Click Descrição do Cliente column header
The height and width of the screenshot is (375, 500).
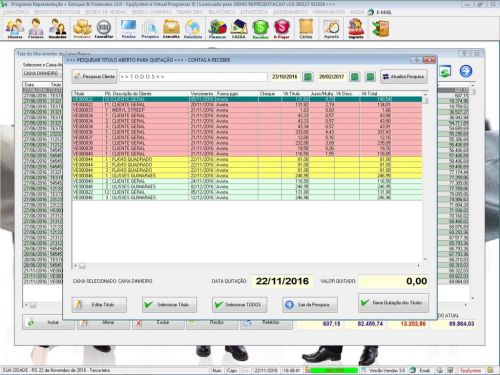(132, 94)
